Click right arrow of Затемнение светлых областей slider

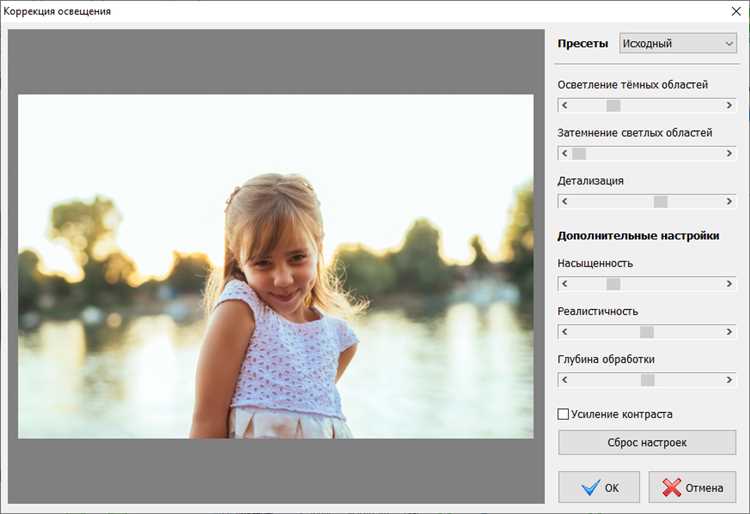(x=729, y=153)
